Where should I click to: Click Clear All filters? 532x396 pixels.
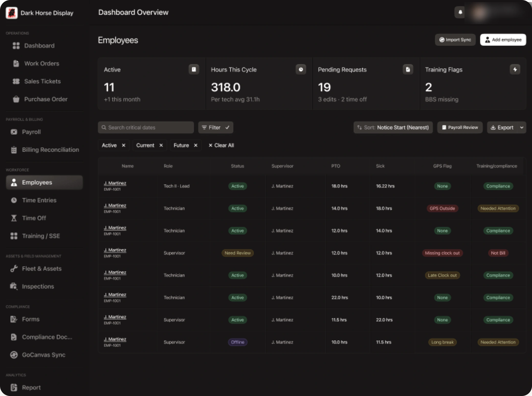(221, 145)
